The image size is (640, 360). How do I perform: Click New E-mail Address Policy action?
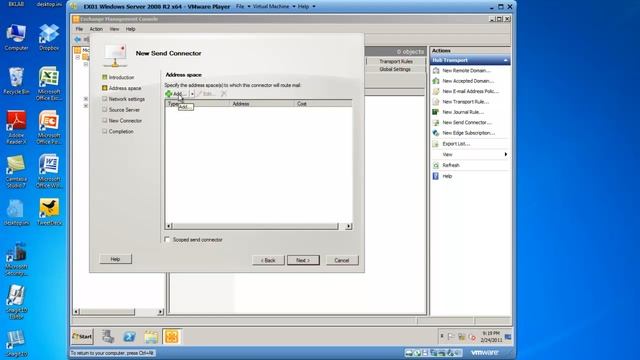(x=470, y=91)
